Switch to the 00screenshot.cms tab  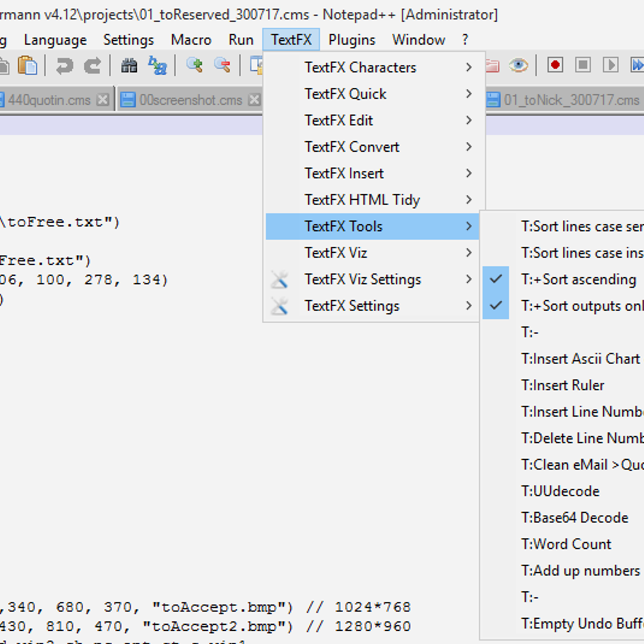[x=190, y=100]
